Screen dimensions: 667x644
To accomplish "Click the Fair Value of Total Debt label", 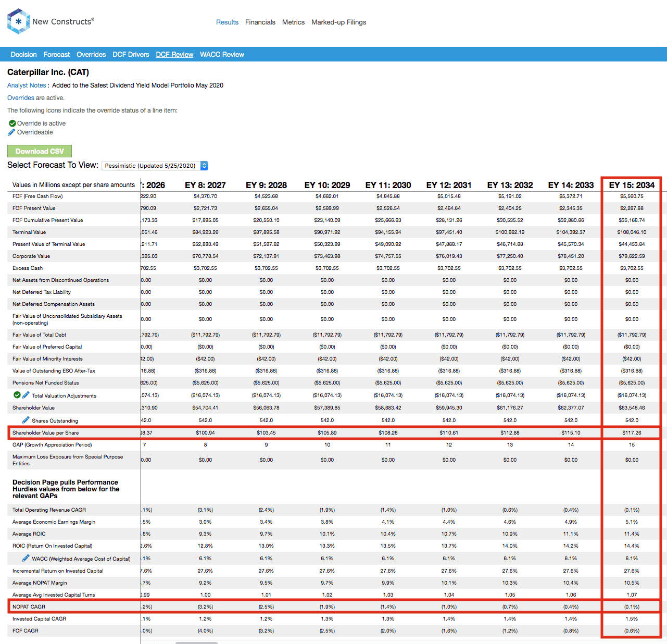I will (40, 335).
